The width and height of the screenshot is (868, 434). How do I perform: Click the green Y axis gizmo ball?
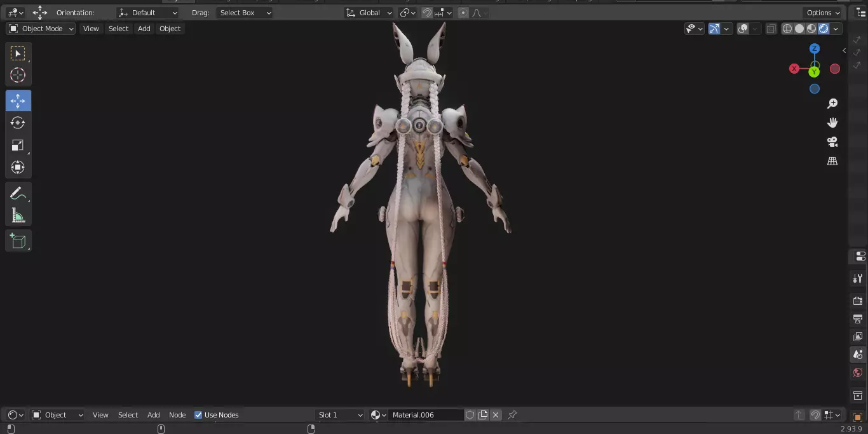pyautogui.click(x=814, y=72)
